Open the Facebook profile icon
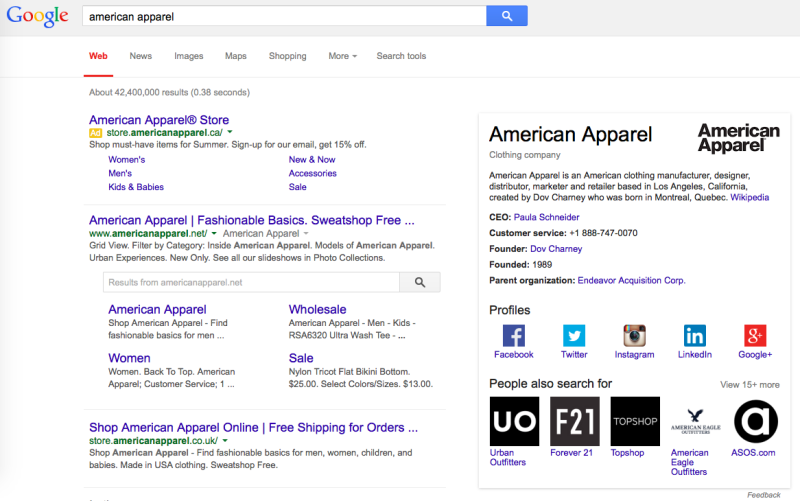 514,336
